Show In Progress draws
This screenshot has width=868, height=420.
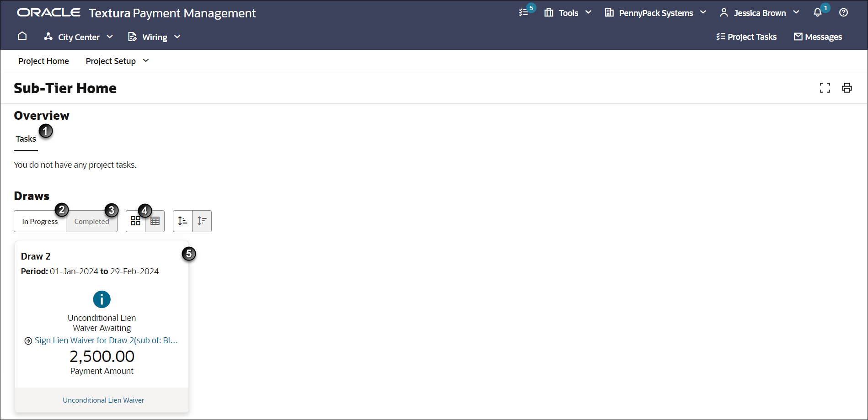(x=40, y=221)
